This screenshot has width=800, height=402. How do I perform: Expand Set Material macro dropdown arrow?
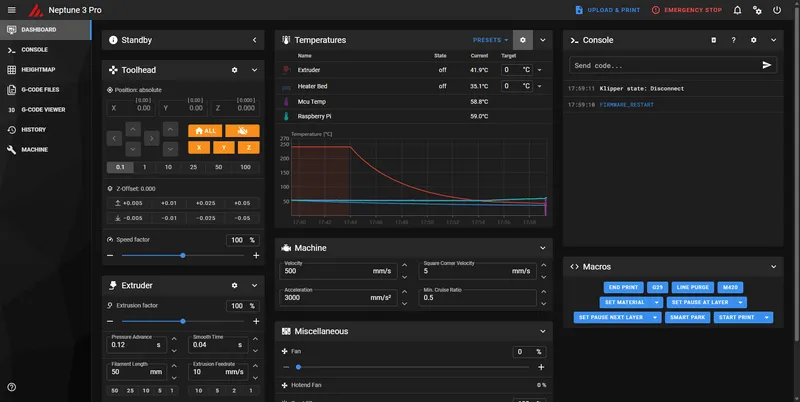pos(656,302)
